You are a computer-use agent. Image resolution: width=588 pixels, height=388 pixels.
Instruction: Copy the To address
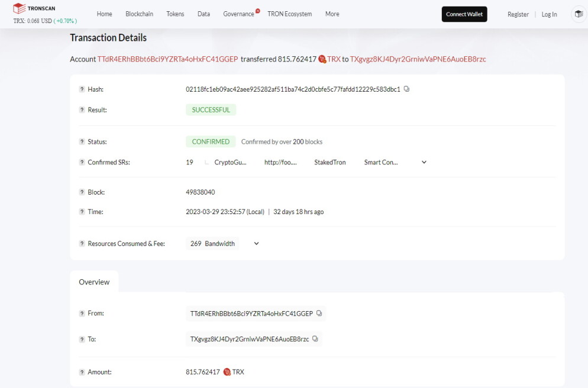[315, 339]
